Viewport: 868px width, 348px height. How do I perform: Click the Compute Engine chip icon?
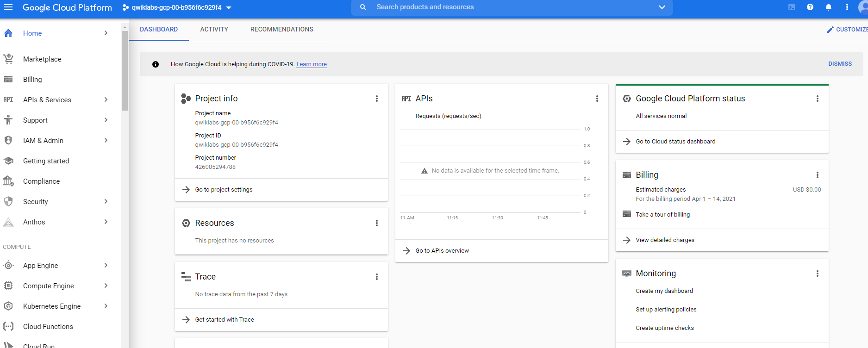pyautogui.click(x=8, y=286)
